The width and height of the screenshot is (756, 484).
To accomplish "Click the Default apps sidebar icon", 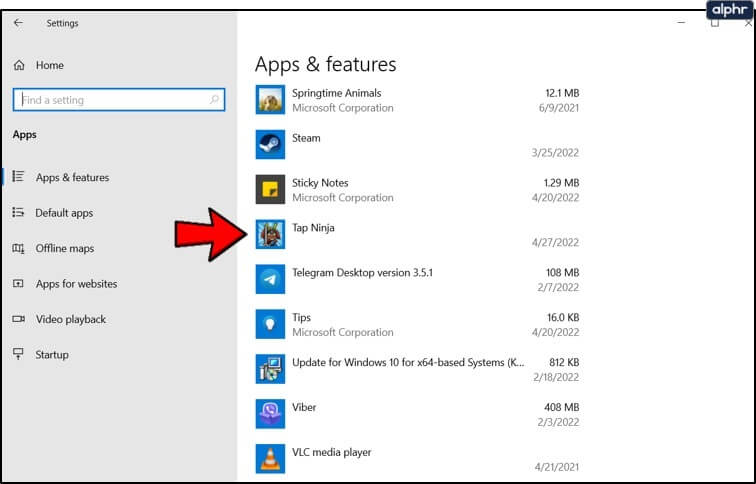I will click(x=18, y=212).
